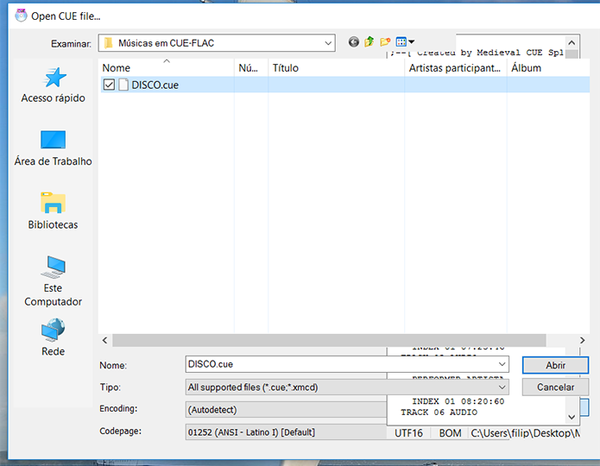This screenshot has height=466, width=600.
Task: Click the Open CUE file dialog title icon
Action: click(21, 16)
